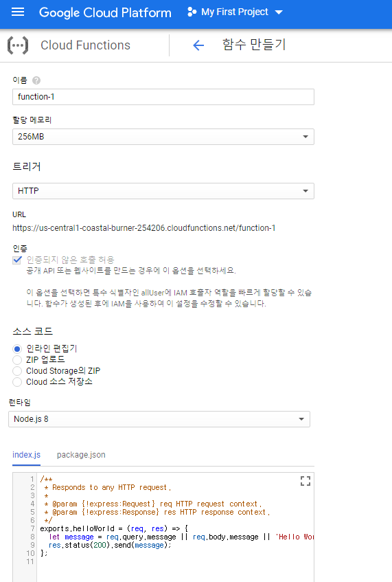Viewport: 392px width, 582px height.
Task: Click the Cloud Functions logo icon
Action: (x=18, y=45)
